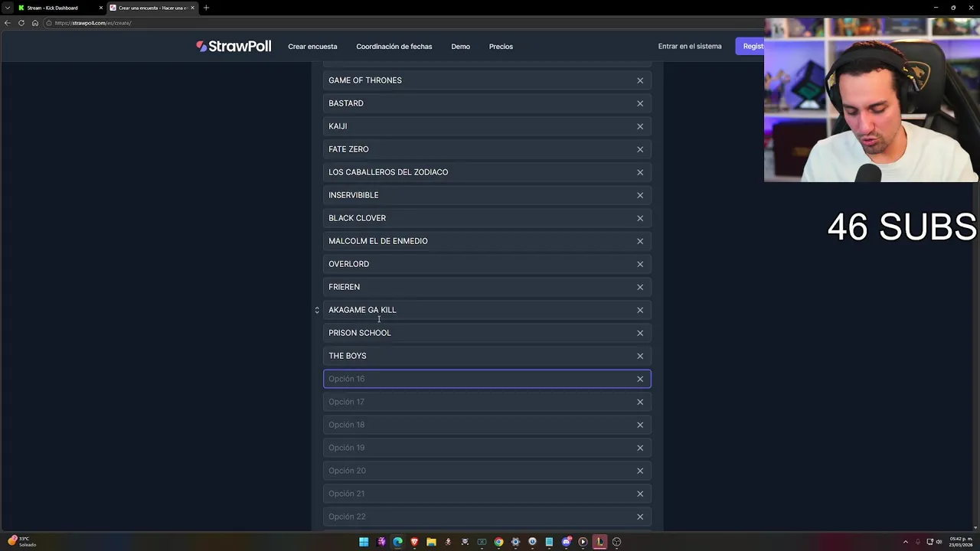This screenshot has height=551, width=980.
Task: Open the Precios page
Action: [x=501, y=47]
